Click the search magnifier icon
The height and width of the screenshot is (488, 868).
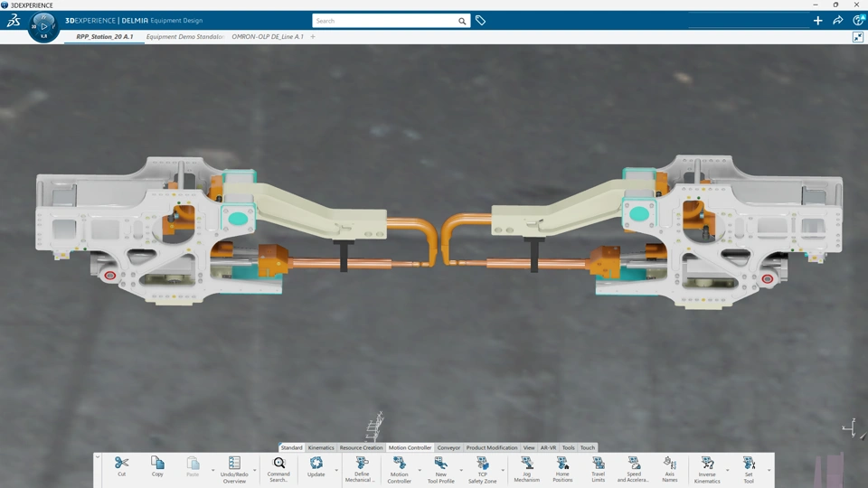pyautogui.click(x=462, y=21)
